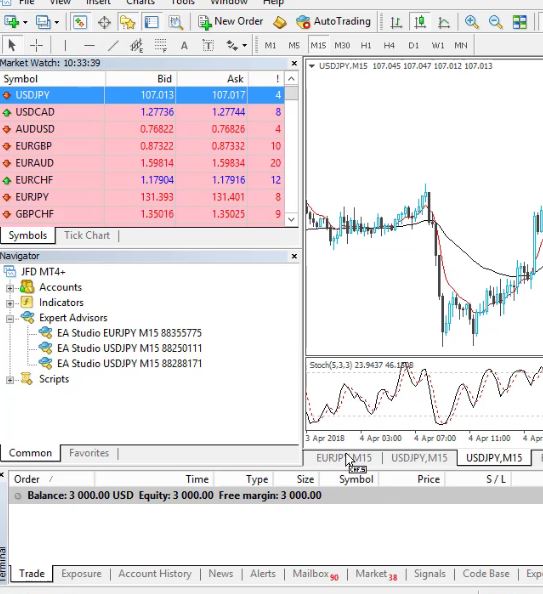
Task: Select USDCAD row in Market Watch
Action: pos(142,112)
